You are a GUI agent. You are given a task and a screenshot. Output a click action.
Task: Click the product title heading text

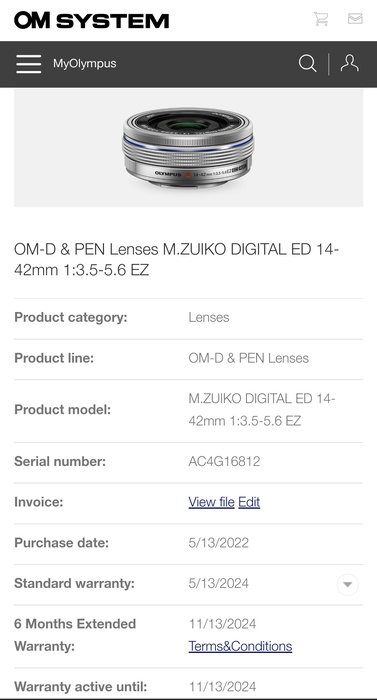[x=176, y=259]
